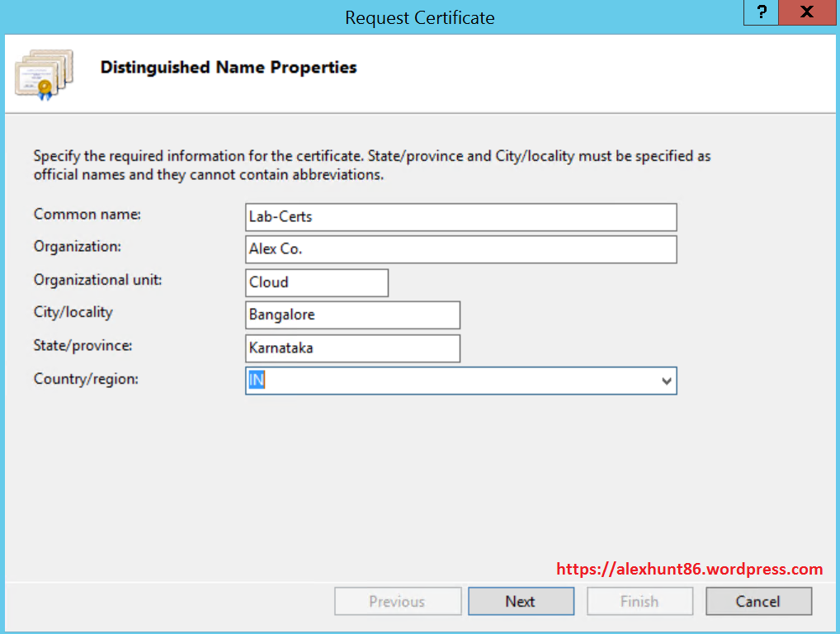
Task: Click the greyed-out Previous button
Action: pyautogui.click(x=397, y=602)
